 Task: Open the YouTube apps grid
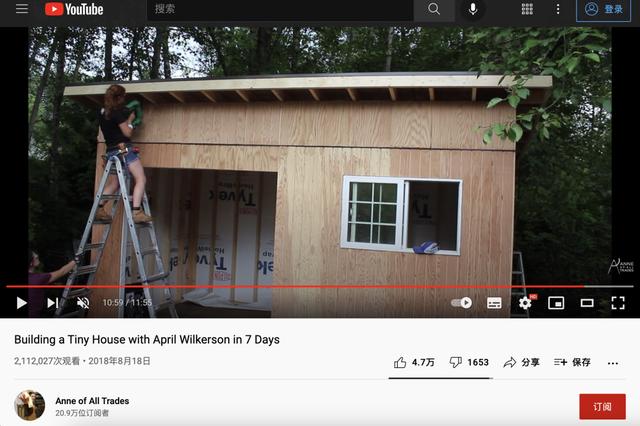[527, 9]
